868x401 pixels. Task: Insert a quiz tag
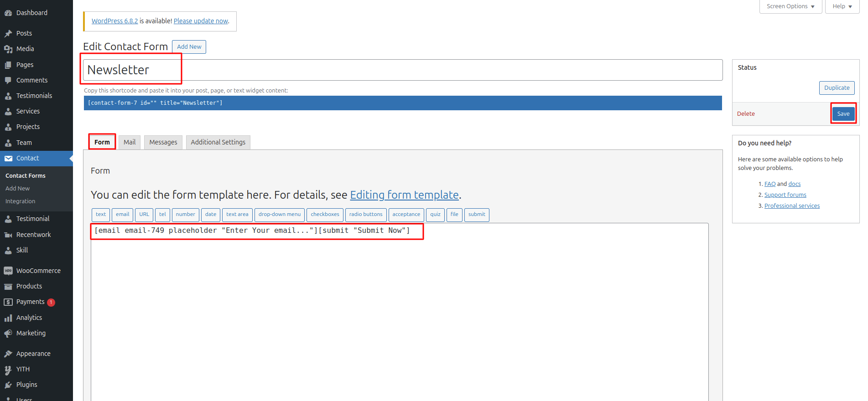(x=435, y=215)
